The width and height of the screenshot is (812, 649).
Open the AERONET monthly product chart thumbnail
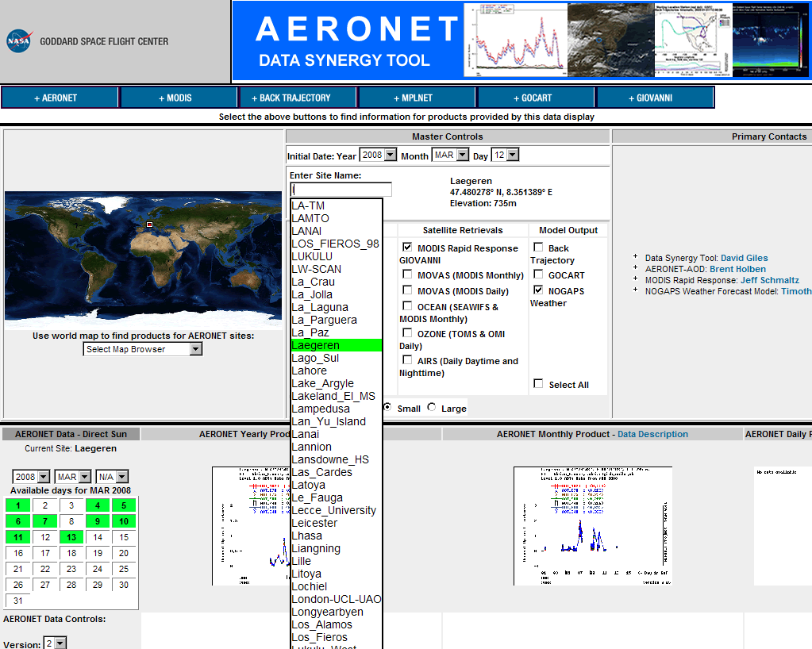592,525
